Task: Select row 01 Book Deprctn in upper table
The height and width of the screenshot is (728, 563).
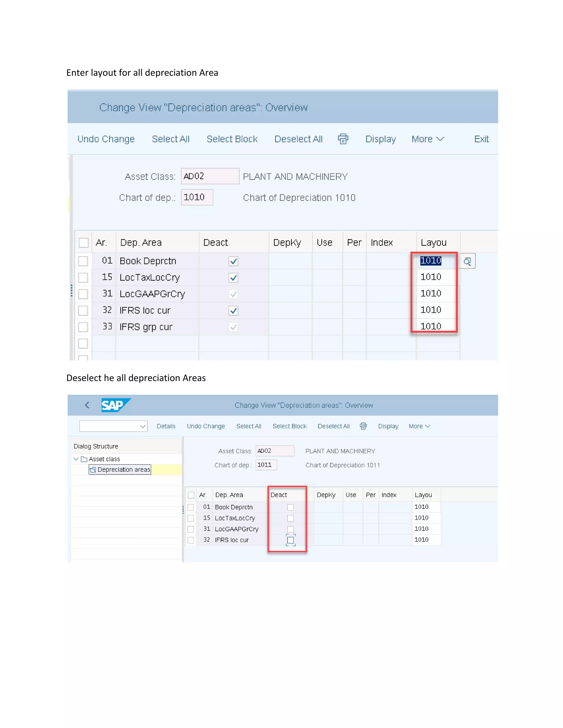Action: [x=83, y=261]
